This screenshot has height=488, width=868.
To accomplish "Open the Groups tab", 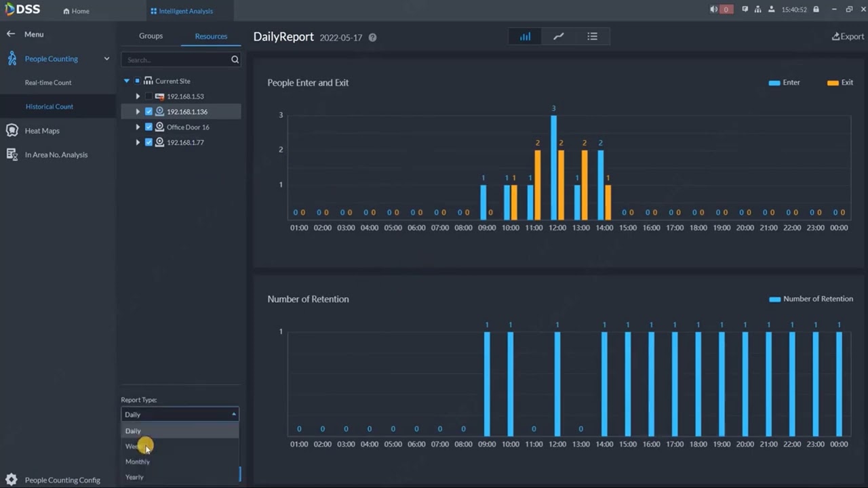I will pos(151,36).
